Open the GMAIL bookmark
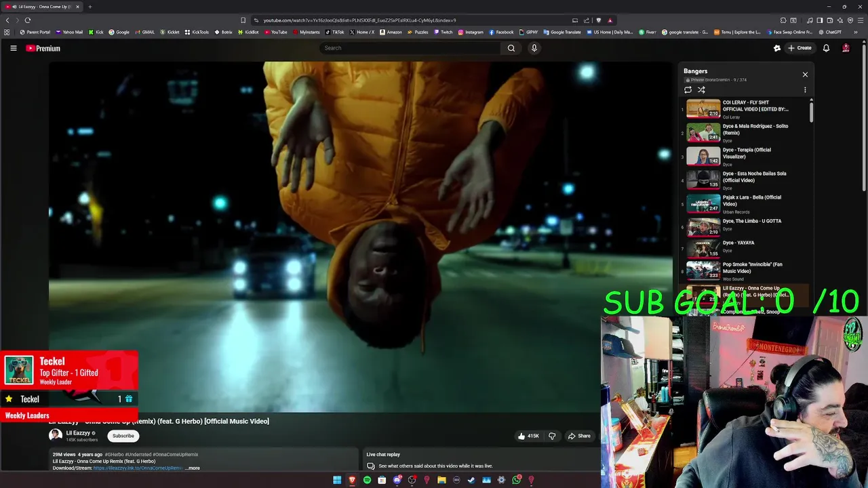 click(x=144, y=32)
